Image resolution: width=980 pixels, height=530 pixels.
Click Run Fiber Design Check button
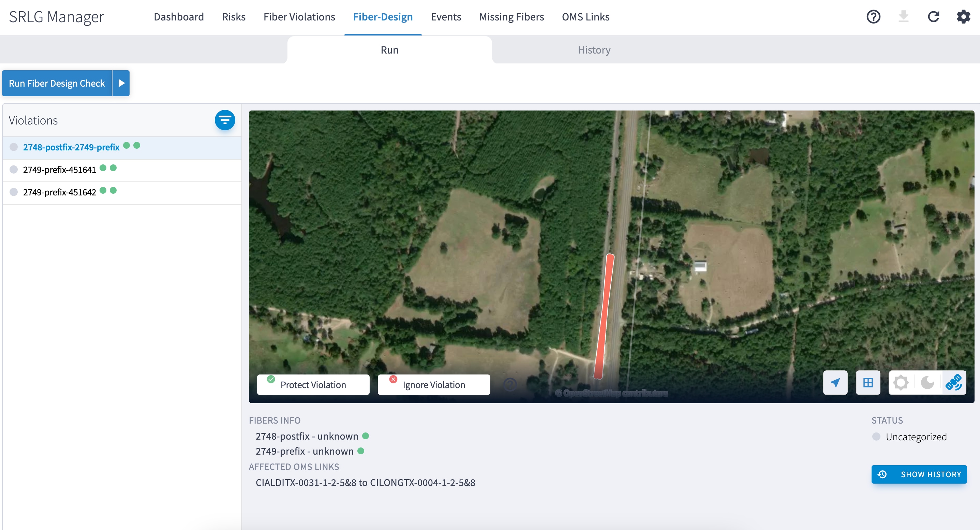click(x=57, y=83)
